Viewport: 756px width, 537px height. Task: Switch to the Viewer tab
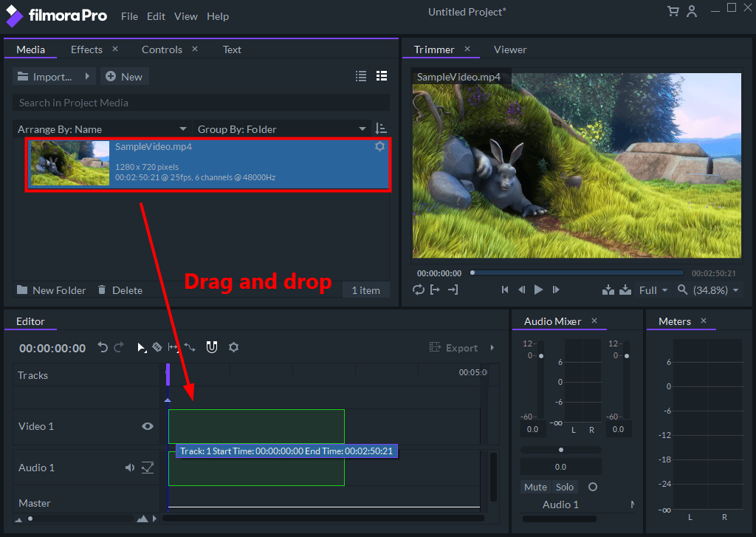click(510, 49)
